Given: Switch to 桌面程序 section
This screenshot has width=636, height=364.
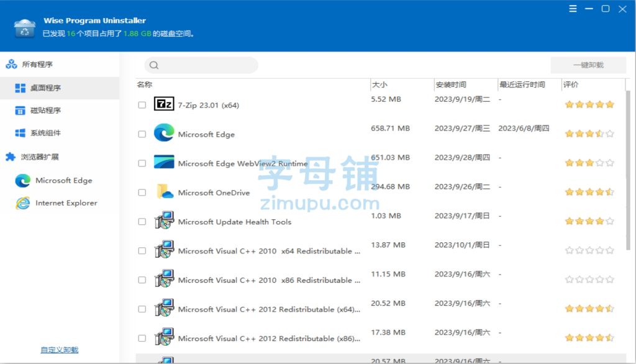Looking at the screenshot, I should pyautogui.click(x=60, y=88).
